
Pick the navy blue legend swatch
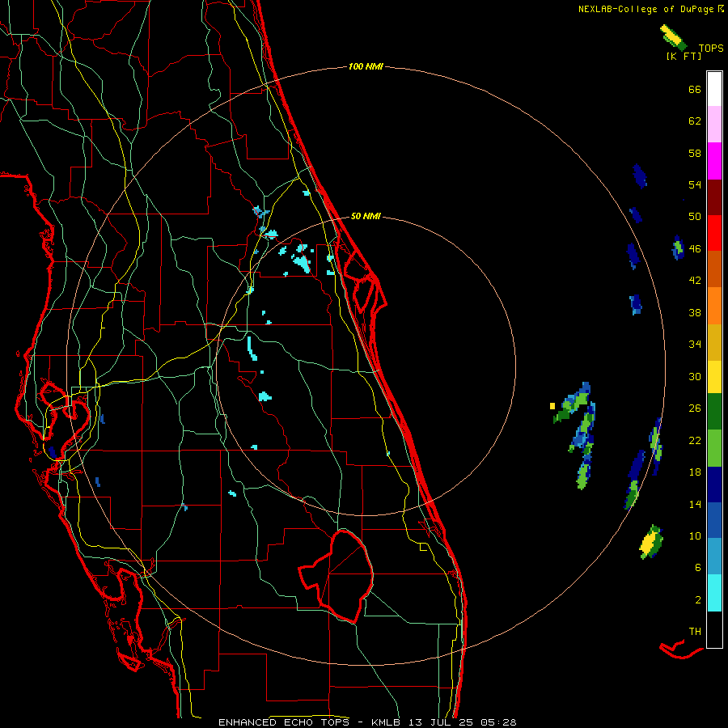click(x=714, y=485)
